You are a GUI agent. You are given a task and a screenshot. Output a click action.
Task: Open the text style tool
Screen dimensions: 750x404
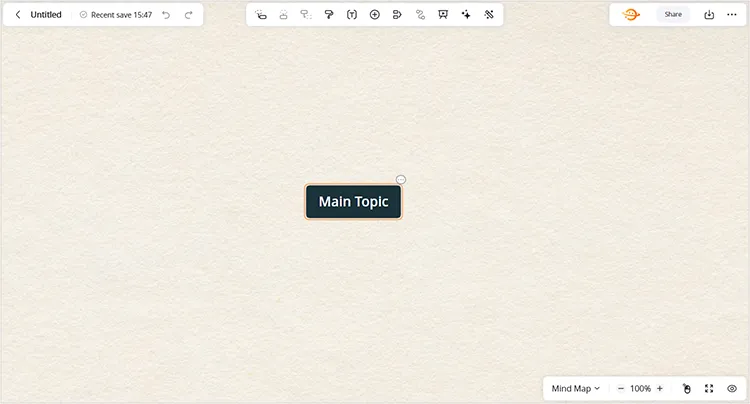click(x=352, y=15)
